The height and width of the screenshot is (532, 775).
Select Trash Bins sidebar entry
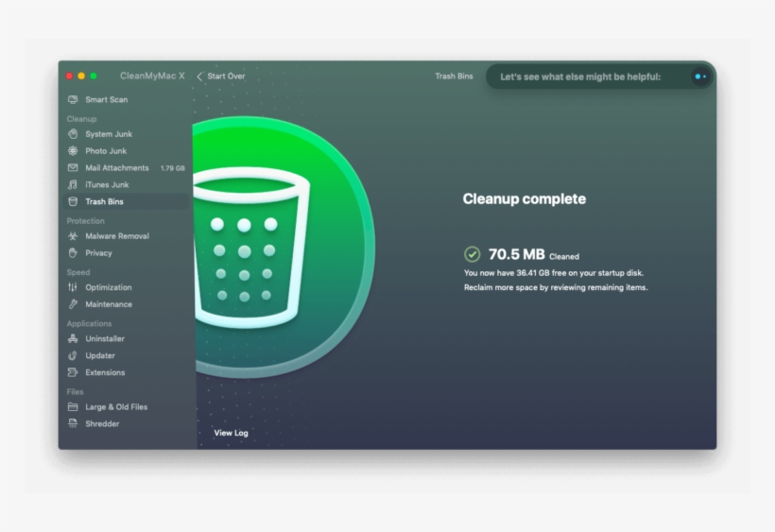(x=126, y=201)
